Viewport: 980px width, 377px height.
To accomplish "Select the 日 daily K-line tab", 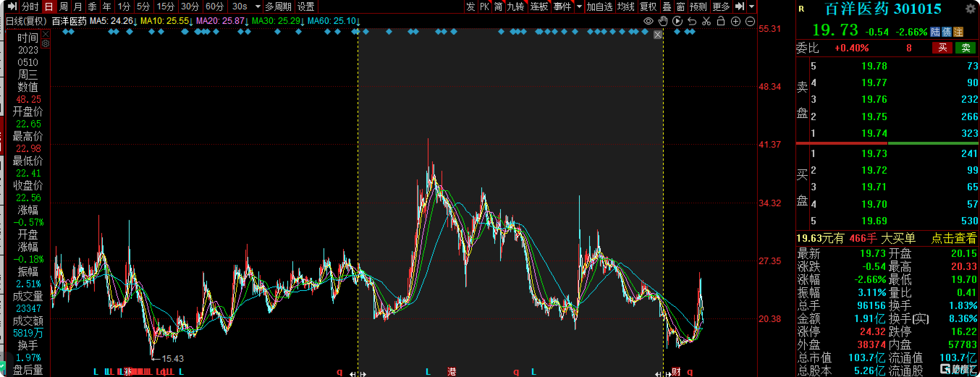I will 49,6.
